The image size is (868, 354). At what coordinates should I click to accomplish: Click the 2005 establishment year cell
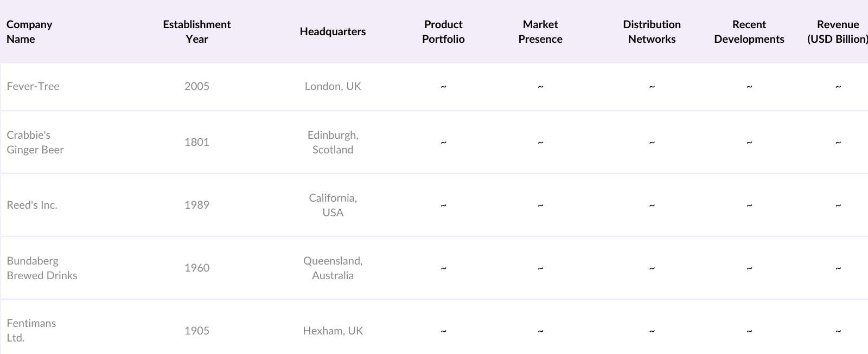click(x=196, y=86)
